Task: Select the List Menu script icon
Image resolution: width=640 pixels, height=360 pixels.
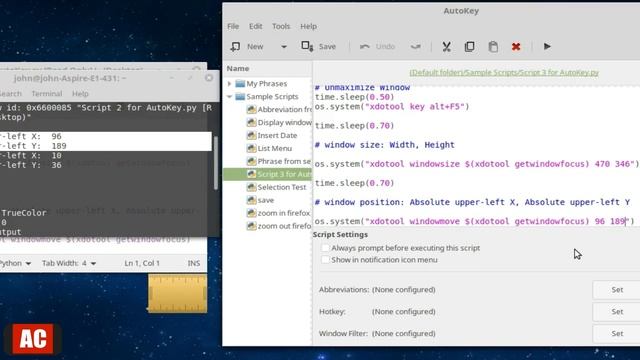Action: point(251,148)
